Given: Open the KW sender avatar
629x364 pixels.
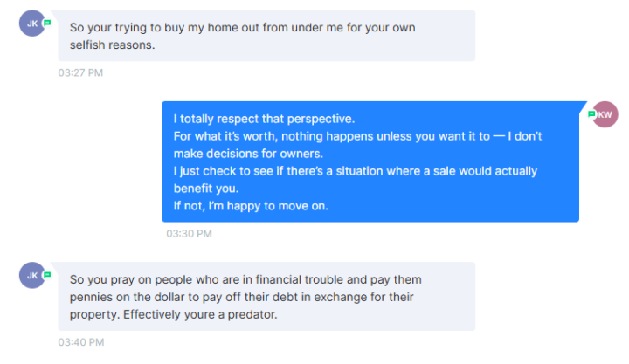Looking at the screenshot, I should click(x=605, y=114).
